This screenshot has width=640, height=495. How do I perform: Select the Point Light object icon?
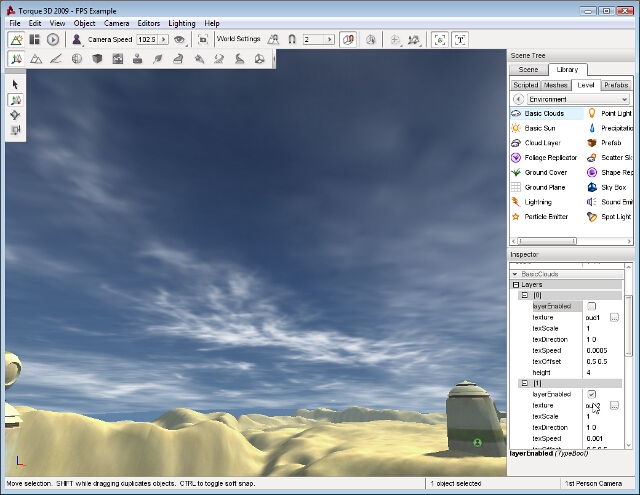click(x=592, y=114)
